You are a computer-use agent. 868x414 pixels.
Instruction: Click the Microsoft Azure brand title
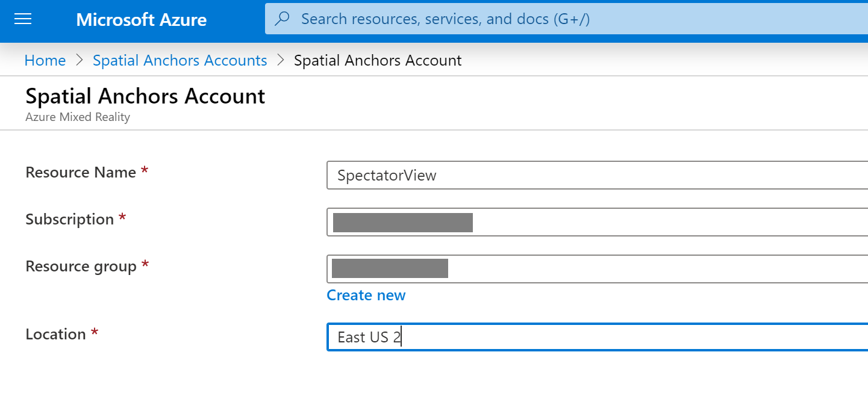(x=142, y=20)
